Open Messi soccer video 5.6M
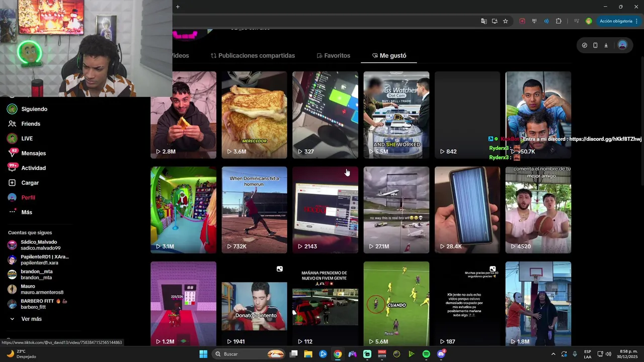644x362 pixels. click(396, 304)
